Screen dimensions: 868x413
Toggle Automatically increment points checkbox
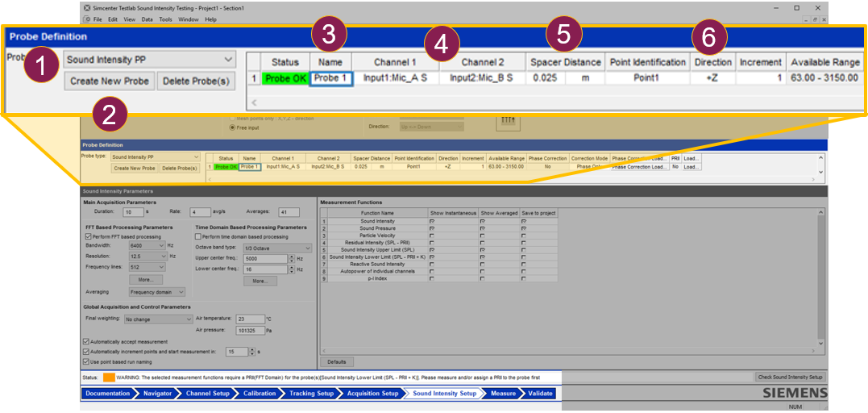[x=85, y=352]
